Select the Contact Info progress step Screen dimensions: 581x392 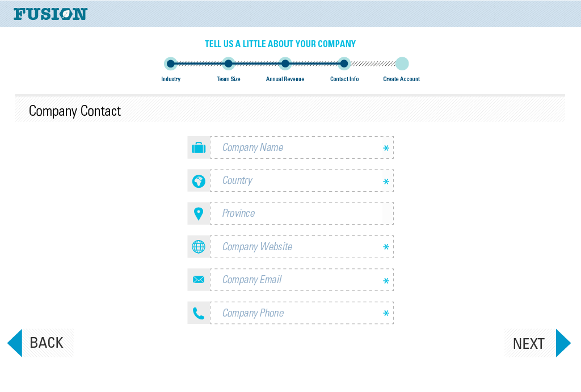click(344, 64)
